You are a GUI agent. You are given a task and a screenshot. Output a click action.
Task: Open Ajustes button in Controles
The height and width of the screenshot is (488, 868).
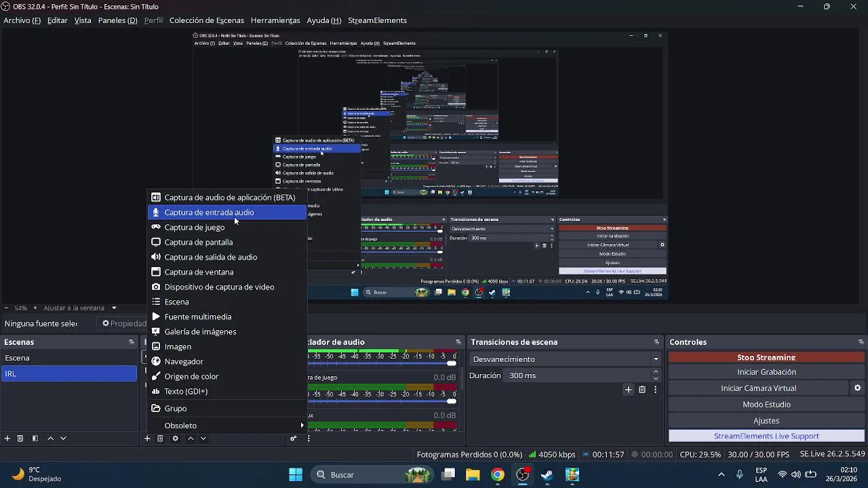766,421
